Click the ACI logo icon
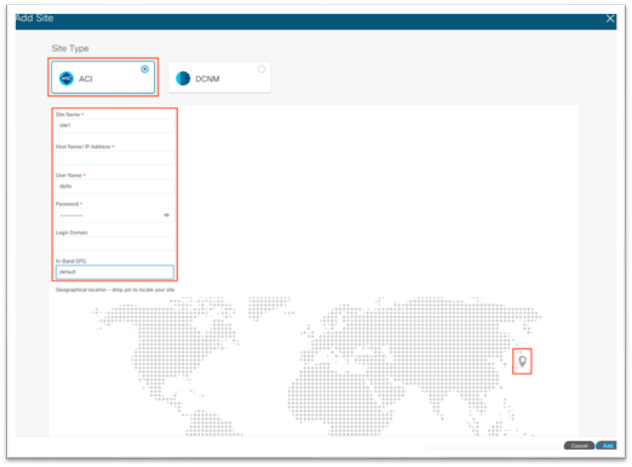This screenshot has height=467, width=632. coord(67,78)
